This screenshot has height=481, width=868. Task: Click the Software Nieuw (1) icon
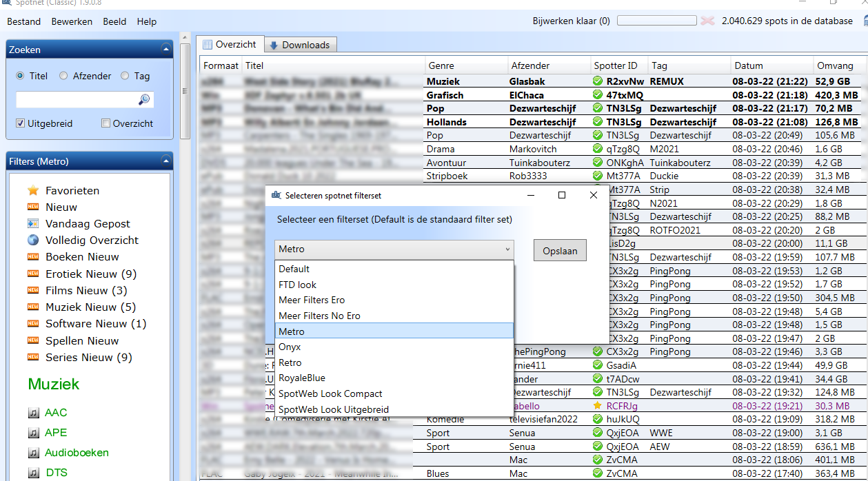click(33, 323)
